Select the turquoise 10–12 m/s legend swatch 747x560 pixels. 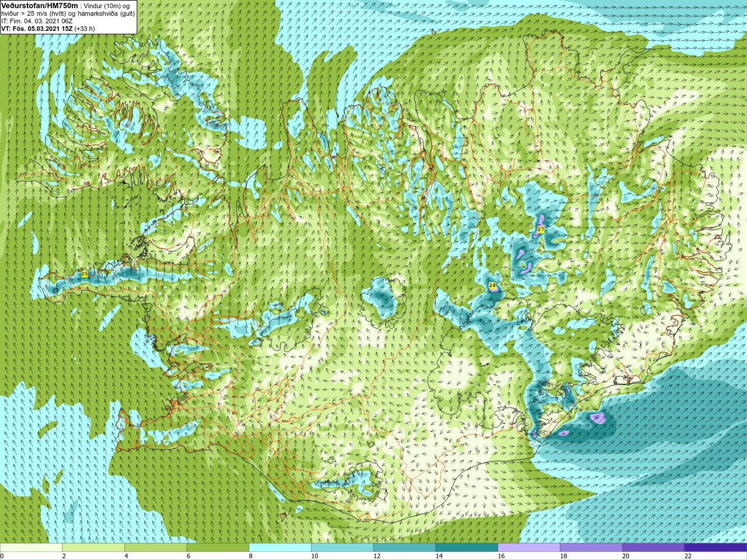click(x=343, y=548)
